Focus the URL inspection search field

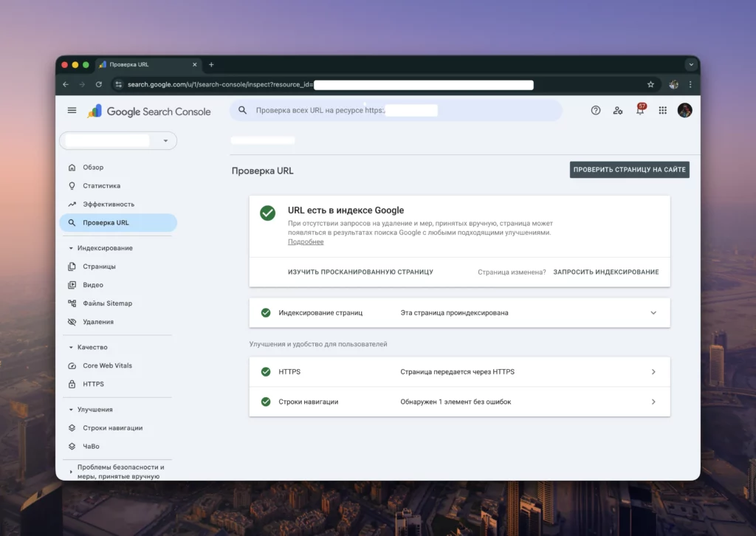(396, 111)
